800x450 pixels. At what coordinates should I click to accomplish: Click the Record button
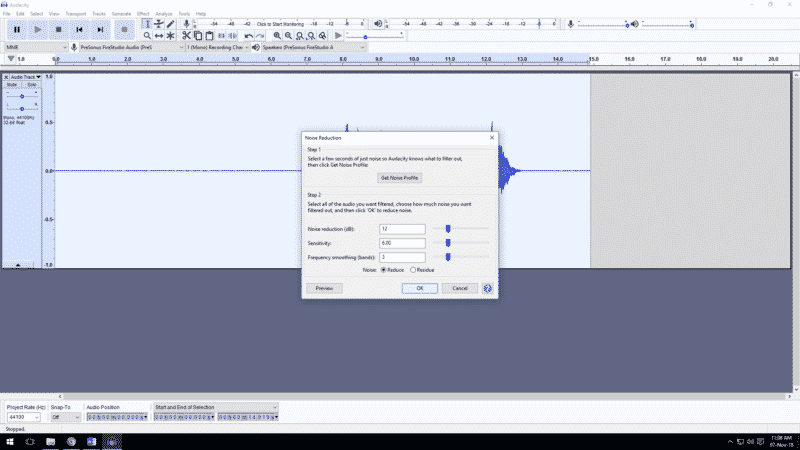[124, 30]
